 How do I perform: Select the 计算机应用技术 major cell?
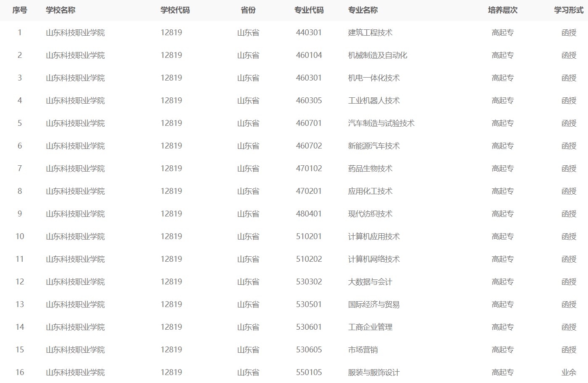pyautogui.click(x=374, y=237)
